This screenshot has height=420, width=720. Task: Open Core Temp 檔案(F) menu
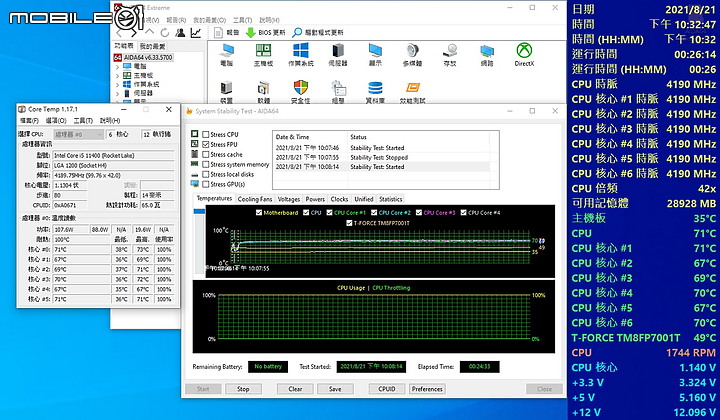[29, 120]
